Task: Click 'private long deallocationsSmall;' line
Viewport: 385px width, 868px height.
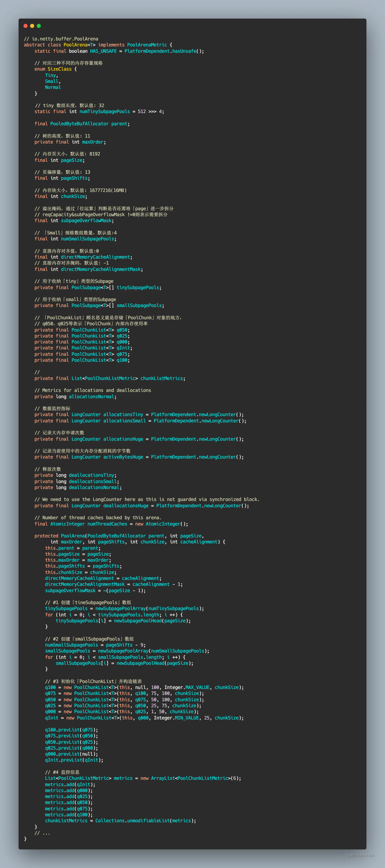Action: tap(77, 482)
